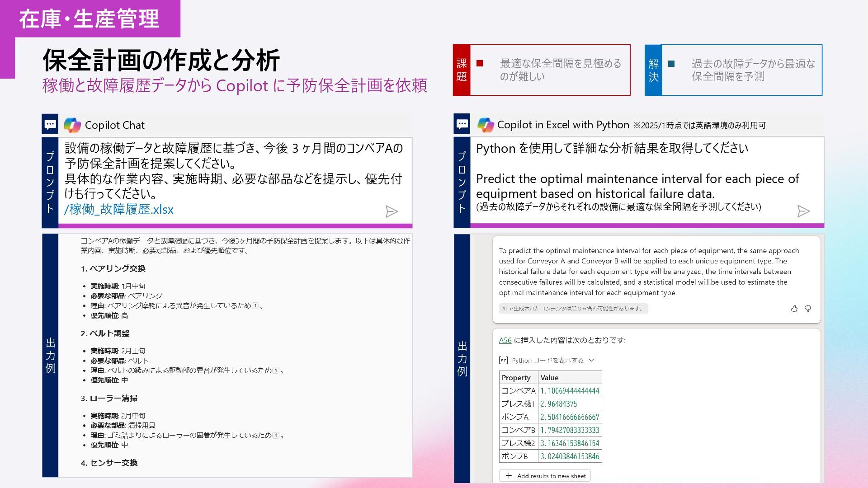868x488 pixels.
Task: Click the Copilot logo beside Copilot in Excel
Action: pos(486,125)
